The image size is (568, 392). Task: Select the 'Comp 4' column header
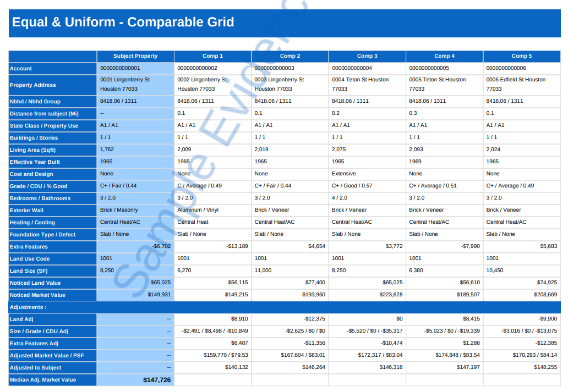click(445, 56)
